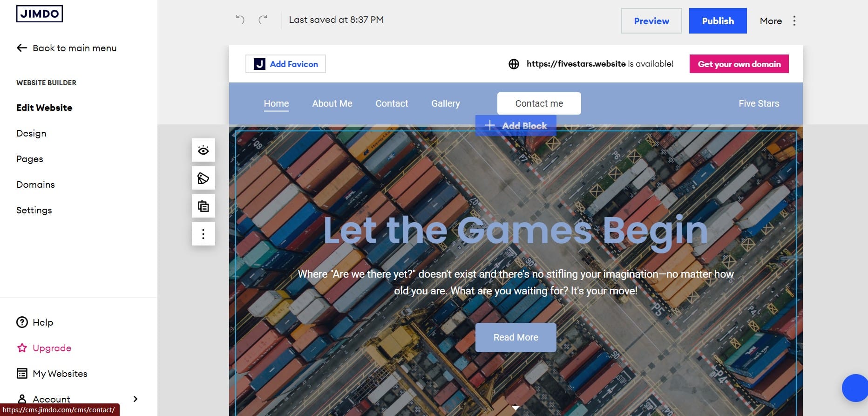Click plus icon on Add Block
This screenshot has height=416, width=868.
(489, 125)
